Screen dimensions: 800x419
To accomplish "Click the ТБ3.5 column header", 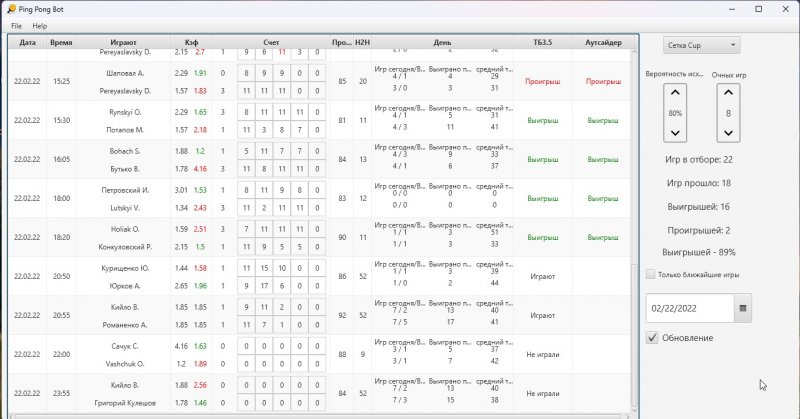I will [x=541, y=43].
